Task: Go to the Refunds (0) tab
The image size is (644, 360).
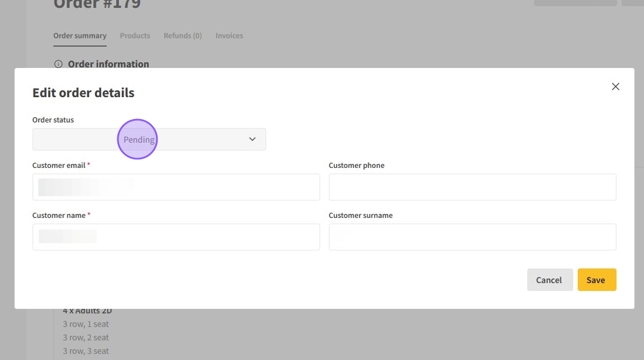Action: [x=183, y=36]
